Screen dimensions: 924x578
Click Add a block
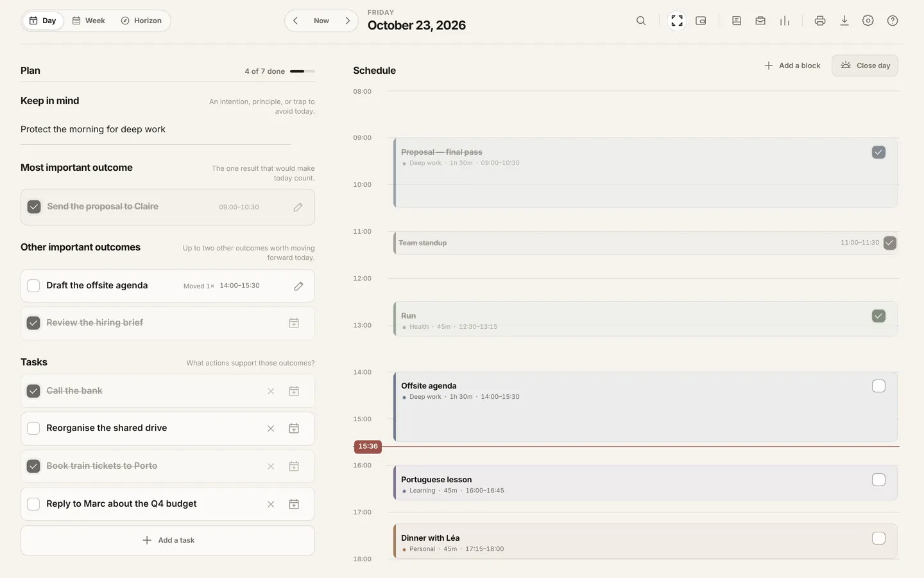(x=792, y=66)
